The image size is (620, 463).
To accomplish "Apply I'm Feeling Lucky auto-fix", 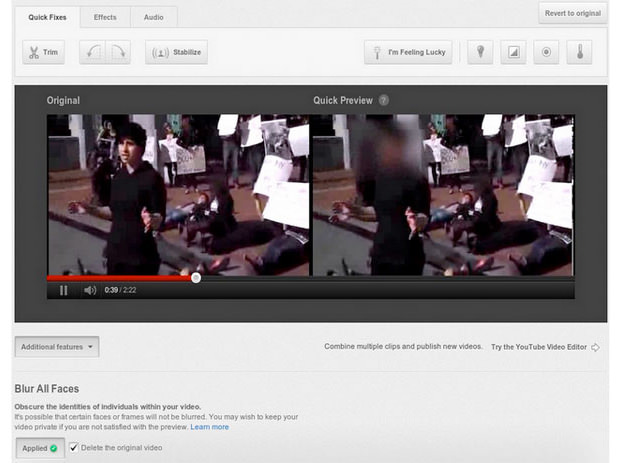I will point(408,52).
